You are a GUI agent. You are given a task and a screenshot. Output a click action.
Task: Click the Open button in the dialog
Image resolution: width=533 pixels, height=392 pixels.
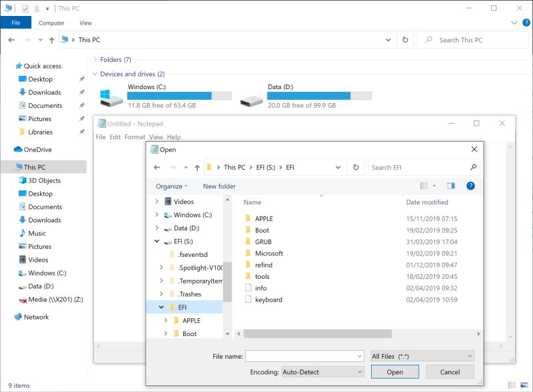394,371
